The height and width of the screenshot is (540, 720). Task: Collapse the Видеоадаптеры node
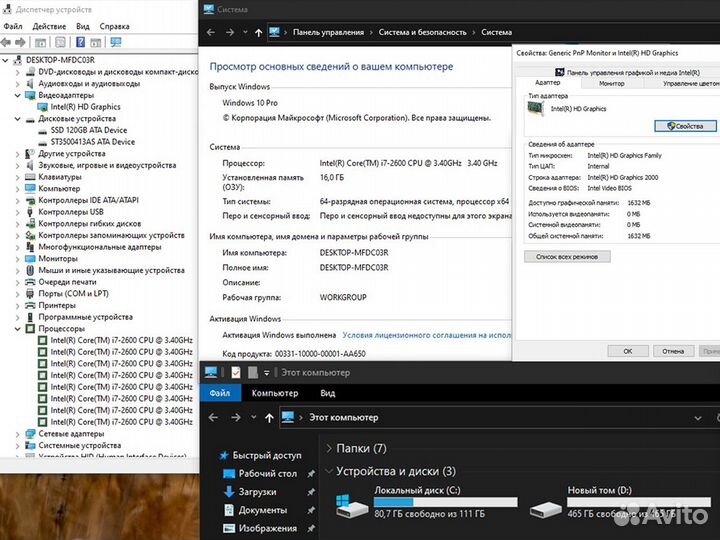point(17,95)
